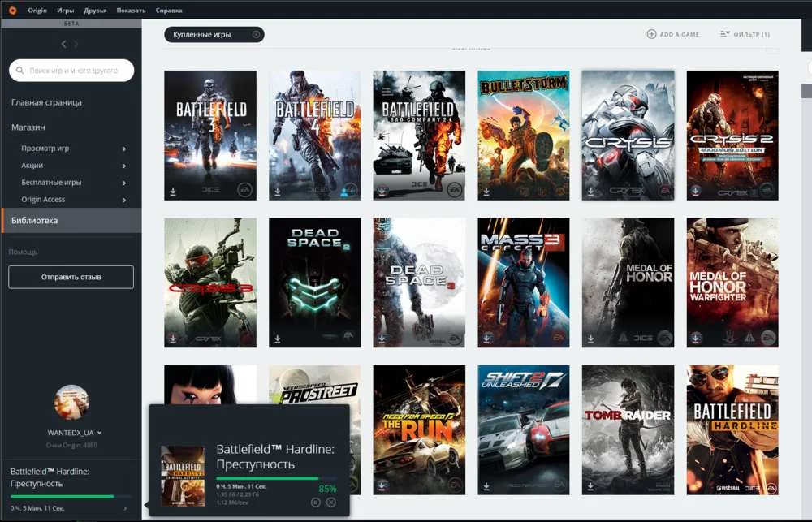
Task: Click download icon on Tomb Raider tile
Action: [591, 486]
